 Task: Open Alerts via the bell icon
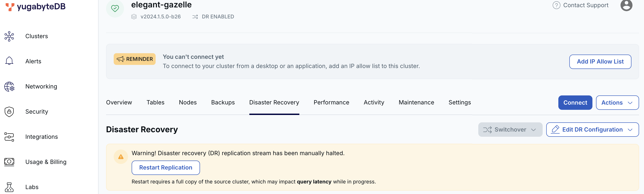pyautogui.click(x=9, y=61)
